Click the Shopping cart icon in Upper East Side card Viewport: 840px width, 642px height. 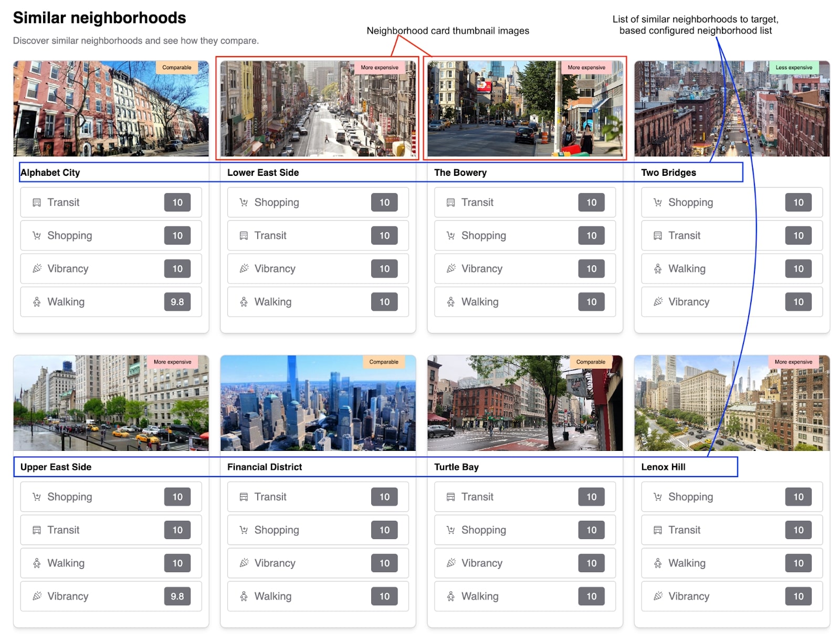37,497
